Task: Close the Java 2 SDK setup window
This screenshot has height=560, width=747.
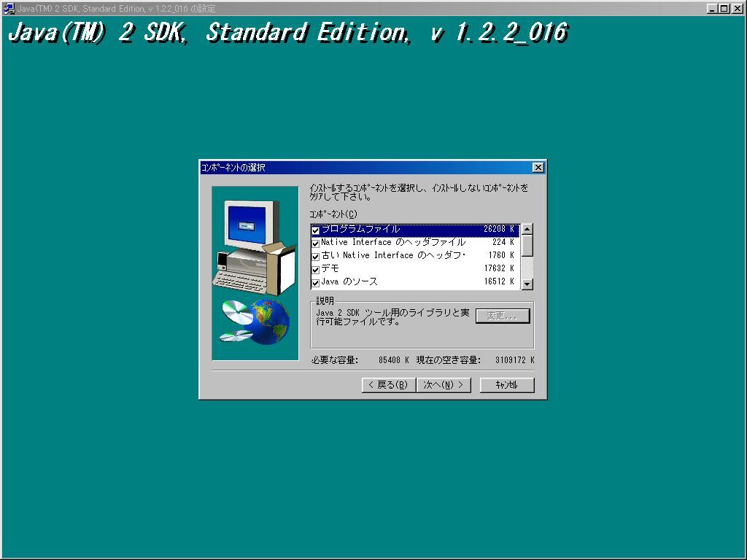Action: click(x=736, y=9)
